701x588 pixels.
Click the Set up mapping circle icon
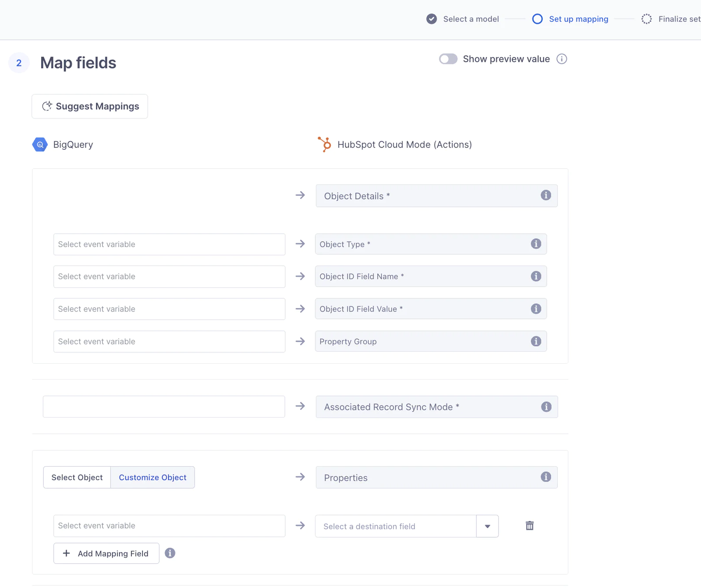pos(537,19)
